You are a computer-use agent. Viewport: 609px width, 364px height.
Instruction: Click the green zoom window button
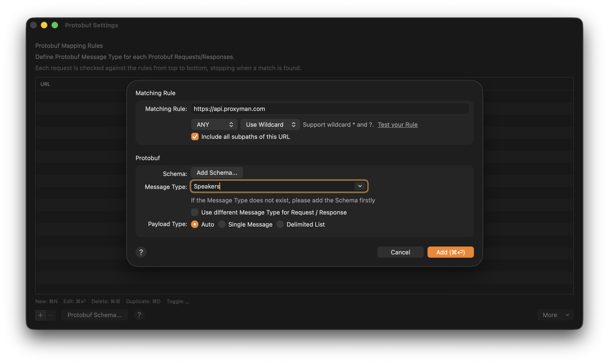tap(55, 25)
